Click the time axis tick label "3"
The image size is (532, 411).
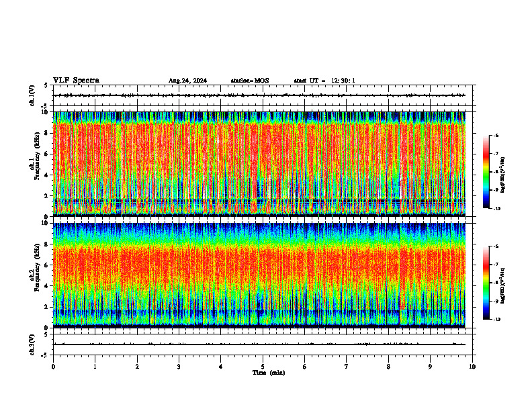(x=179, y=367)
